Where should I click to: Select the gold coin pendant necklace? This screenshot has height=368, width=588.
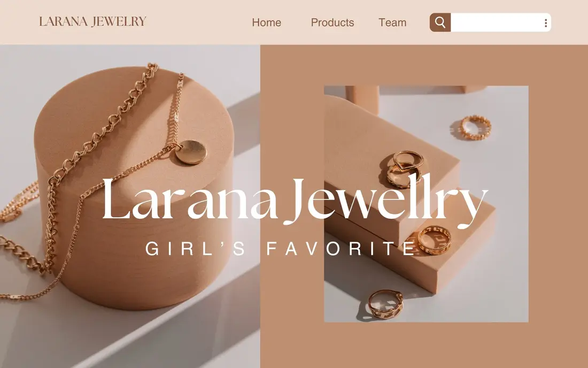[190, 152]
